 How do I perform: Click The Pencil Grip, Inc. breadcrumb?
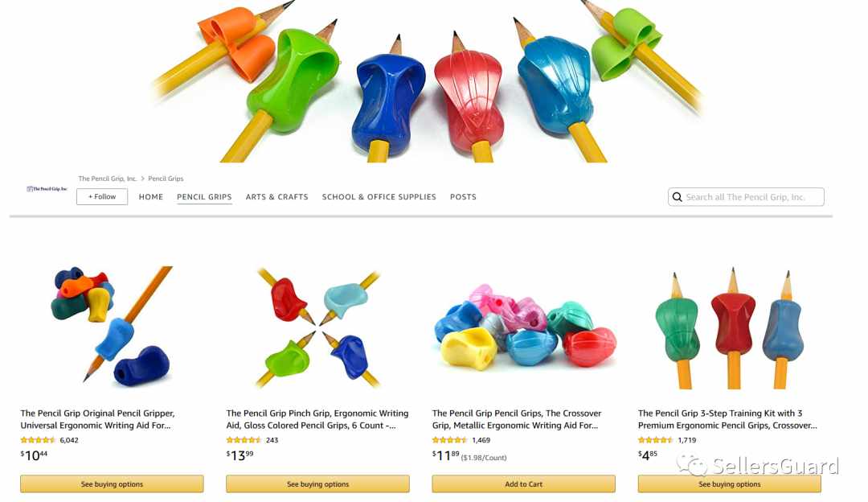click(108, 179)
